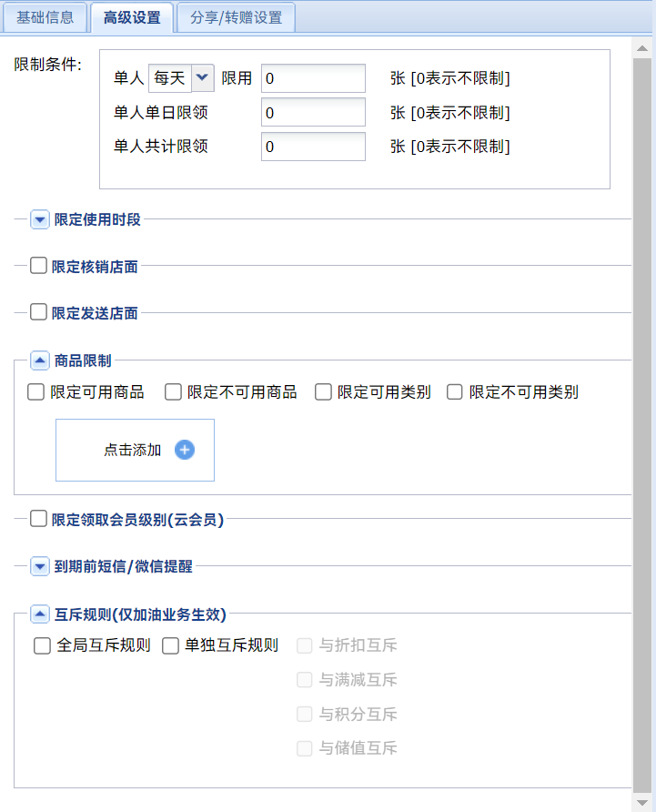This screenshot has height=812, width=656.
Task: Expand the 到期前短信/微信提醒 section
Action: coord(40,566)
